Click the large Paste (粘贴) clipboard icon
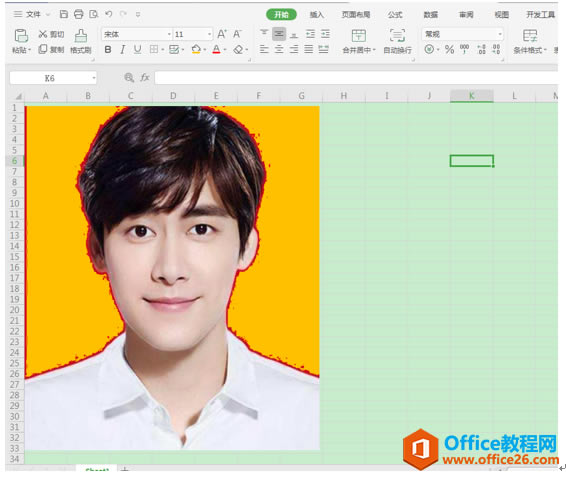Viewport: 566px width, 477px height. pyautogui.click(x=21, y=36)
